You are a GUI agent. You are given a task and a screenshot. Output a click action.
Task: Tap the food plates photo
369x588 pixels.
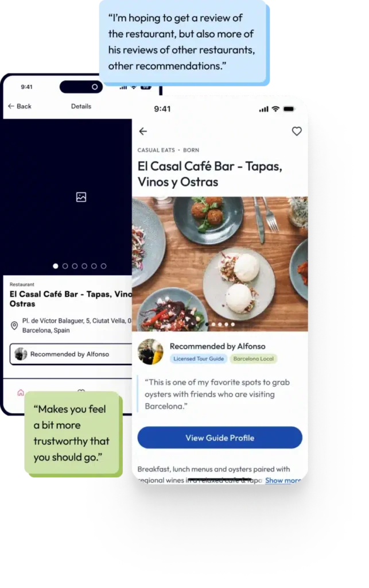pos(220,264)
